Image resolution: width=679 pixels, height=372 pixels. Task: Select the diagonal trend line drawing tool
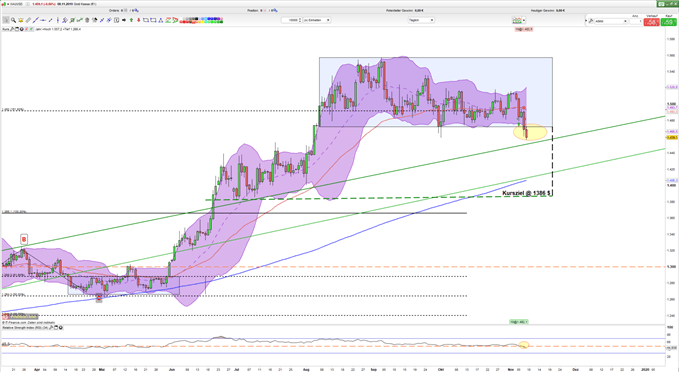36,20
